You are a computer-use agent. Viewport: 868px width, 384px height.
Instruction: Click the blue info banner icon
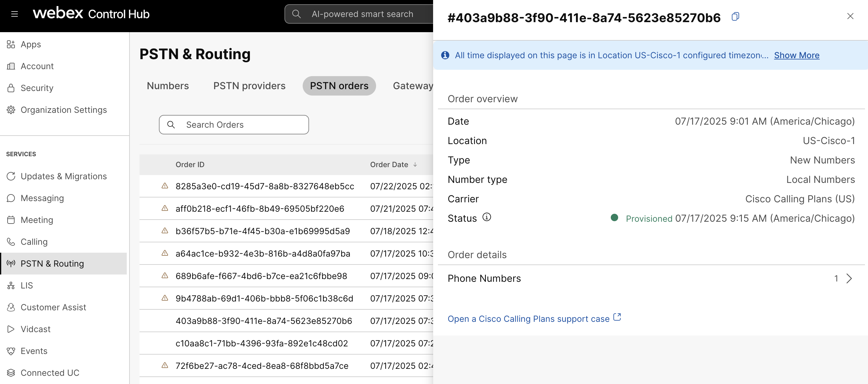click(x=445, y=55)
